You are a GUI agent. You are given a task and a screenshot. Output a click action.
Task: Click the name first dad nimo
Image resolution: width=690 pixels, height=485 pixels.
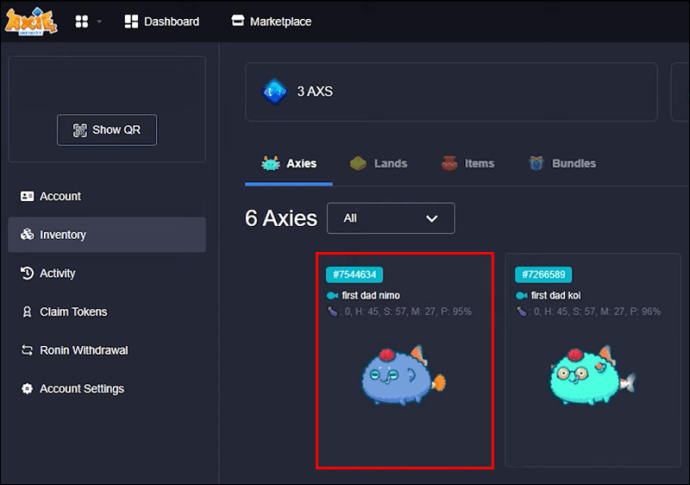click(x=371, y=295)
